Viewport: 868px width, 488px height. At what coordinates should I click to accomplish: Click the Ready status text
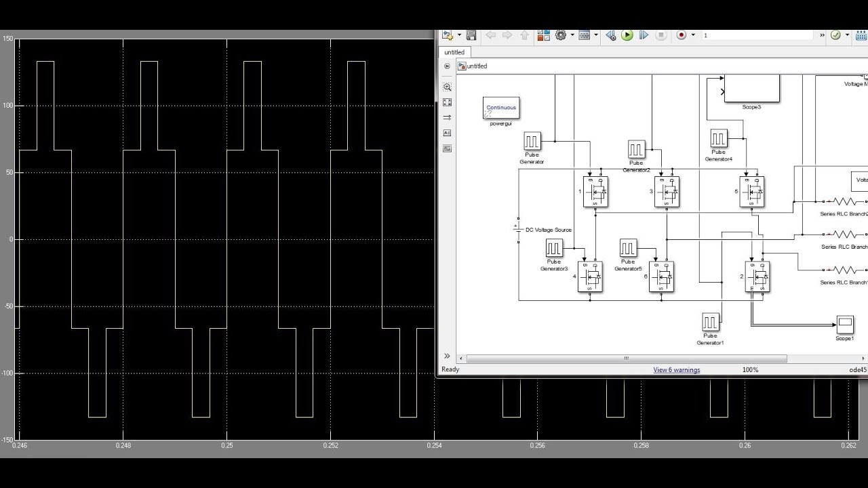pos(450,370)
